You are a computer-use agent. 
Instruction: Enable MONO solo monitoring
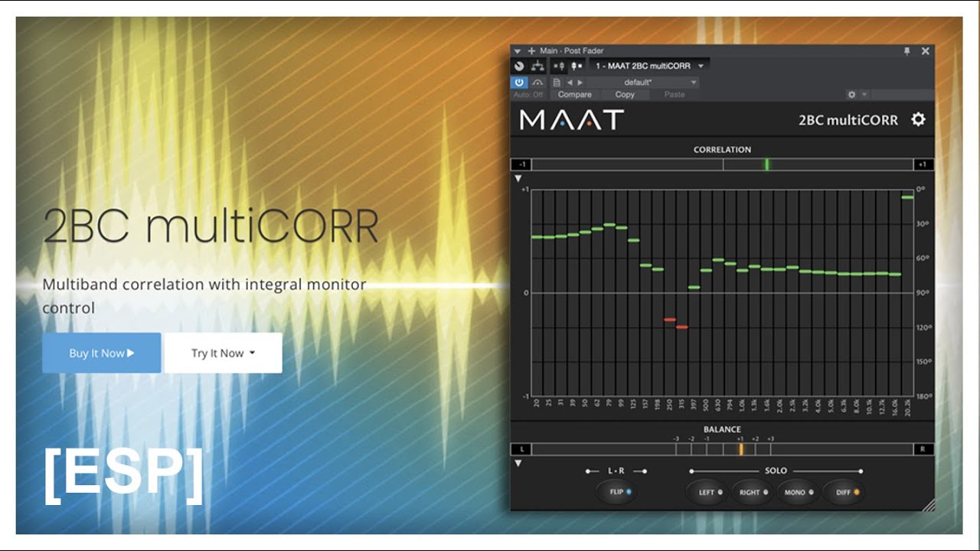point(796,492)
